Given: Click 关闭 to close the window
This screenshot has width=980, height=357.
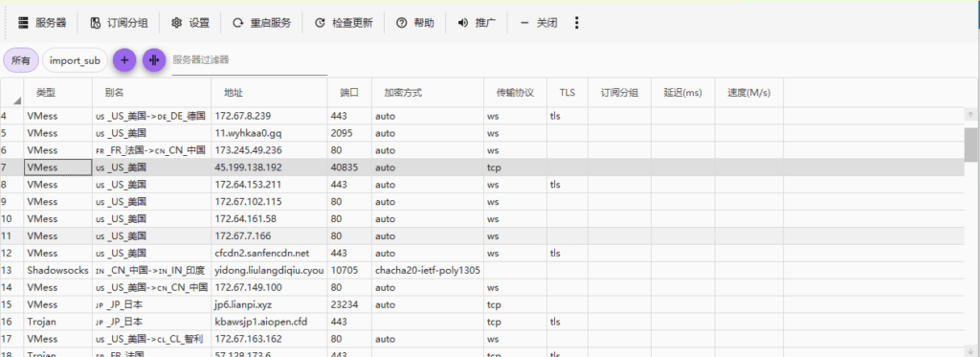Looking at the screenshot, I should [x=538, y=23].
